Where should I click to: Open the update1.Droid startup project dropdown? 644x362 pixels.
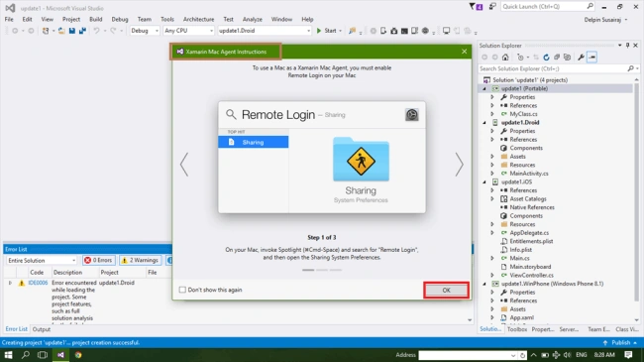(265, 31)
